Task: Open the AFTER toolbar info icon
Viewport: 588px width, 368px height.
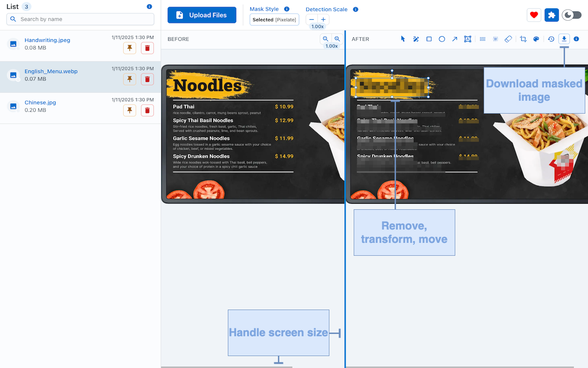Action: (577, 39)
